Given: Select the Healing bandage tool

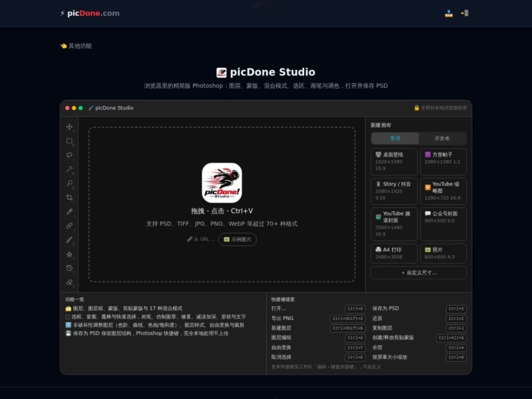Looking at the screenshot, I should tap(69, 226).
